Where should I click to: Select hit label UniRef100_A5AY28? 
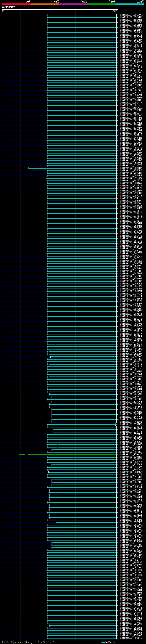point(131,454)
